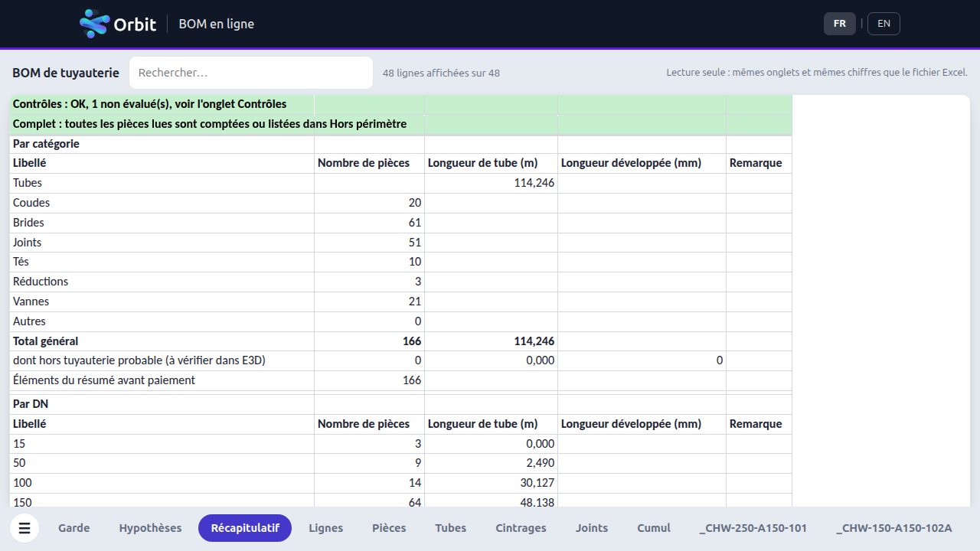Select the 'Réductions' row label
The width and height of the screenshot is (980, 551).
[x=41, y=282]
